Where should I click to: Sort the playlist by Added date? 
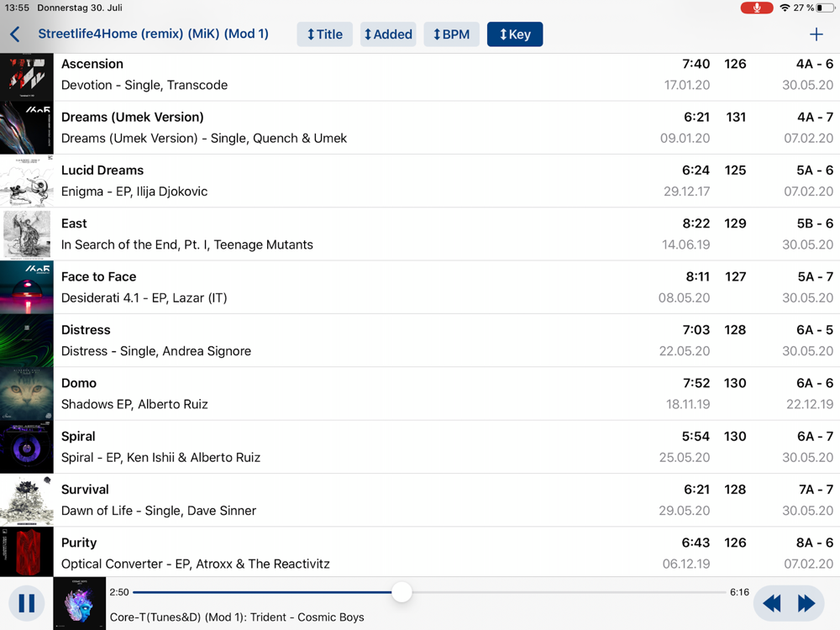click(x=388, y=34)
